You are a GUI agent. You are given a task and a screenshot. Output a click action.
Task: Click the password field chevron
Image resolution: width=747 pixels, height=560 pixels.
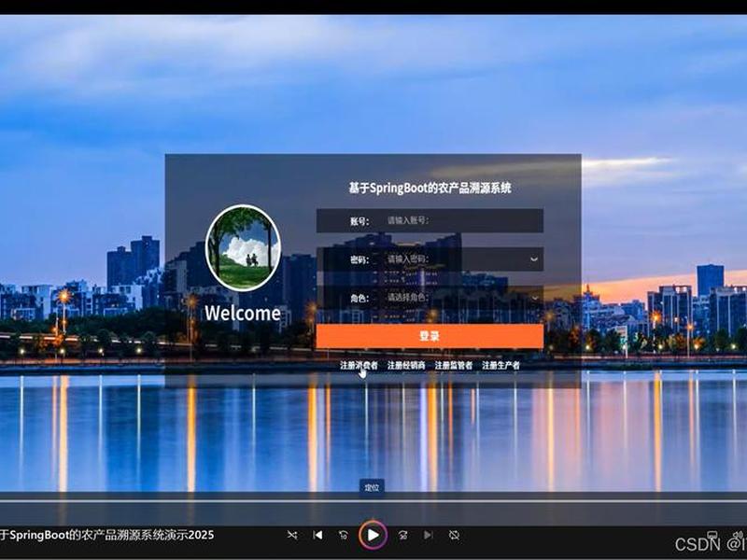tap(534, 259)
